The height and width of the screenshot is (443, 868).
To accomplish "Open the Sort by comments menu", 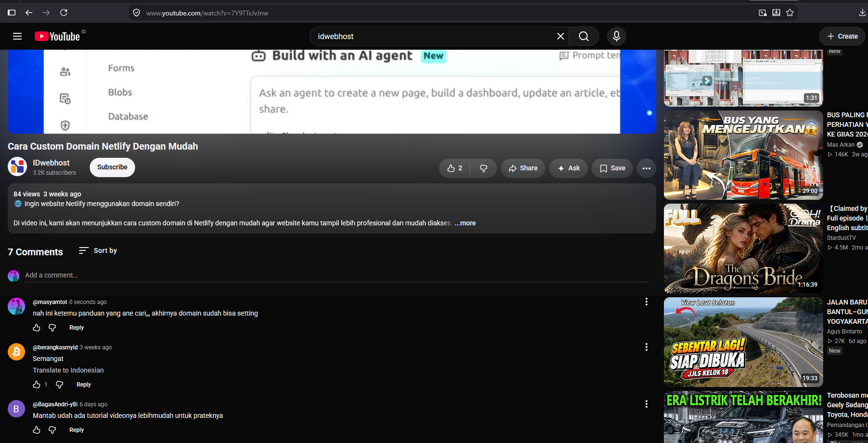I will click(98, 250).
